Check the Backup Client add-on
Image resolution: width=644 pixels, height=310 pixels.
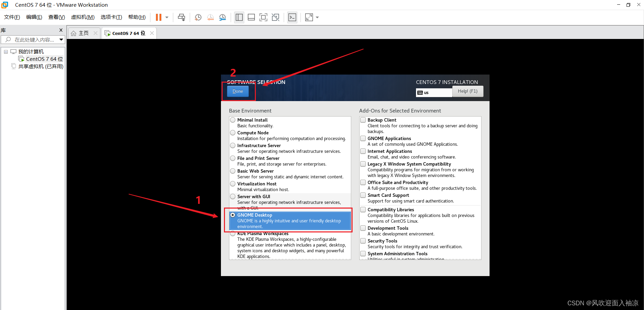coord(363,120)
